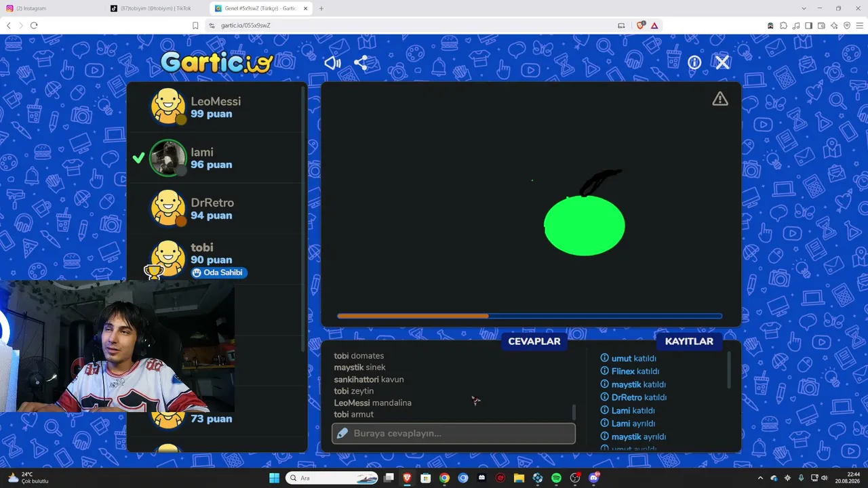Focus the 'Buraya cevaplayın...' answer field
Image resolution: width=868 pixels, height=488 pixels.
click(x=454, y=434)
